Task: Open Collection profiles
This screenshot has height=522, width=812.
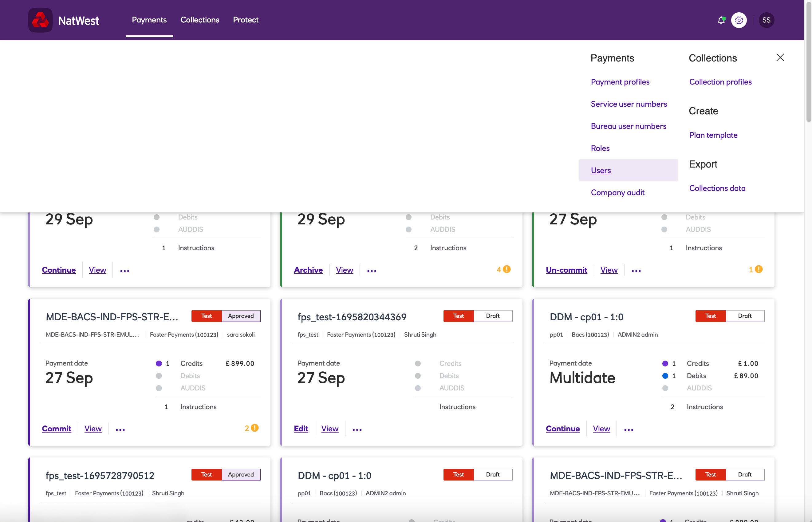Action: (x=720, y=82)
